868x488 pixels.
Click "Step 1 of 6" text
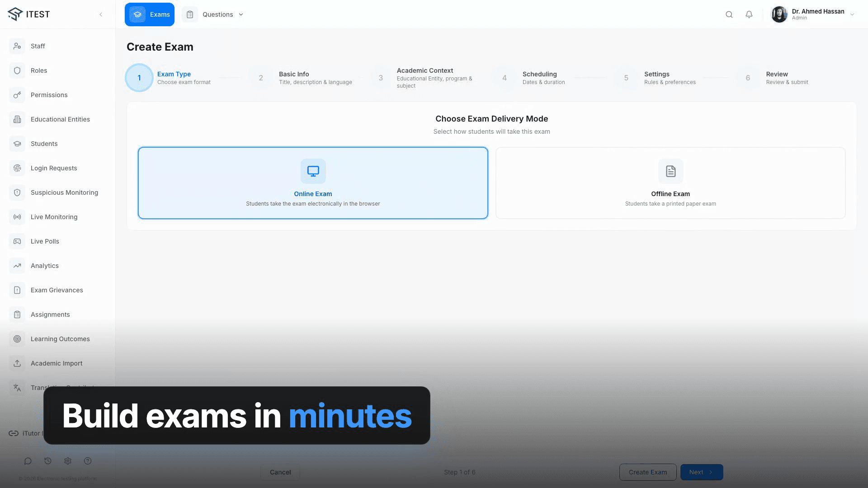459,472
